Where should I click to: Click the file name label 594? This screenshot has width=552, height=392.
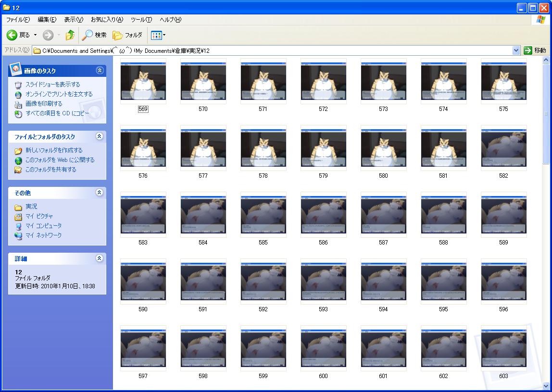pos(383,309)
